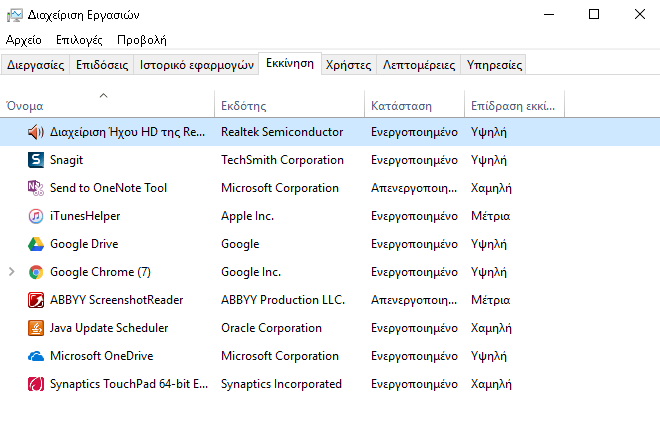Click Microsoft Corporation in the OneDrive row
Screen dimensions: 660x433
click(x=280, y=356)
